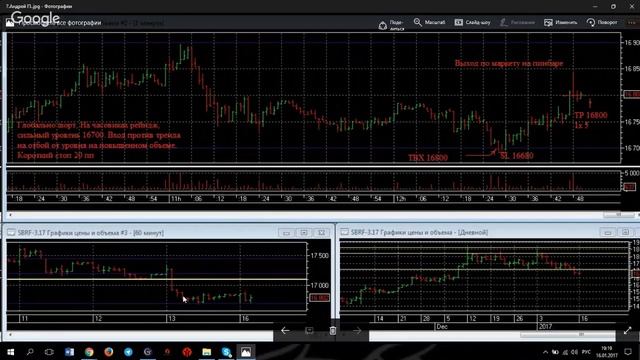Click the 60-minute chart window title SBRF-3.17
The height and width of the screenshot is (360, 640).
91,233
